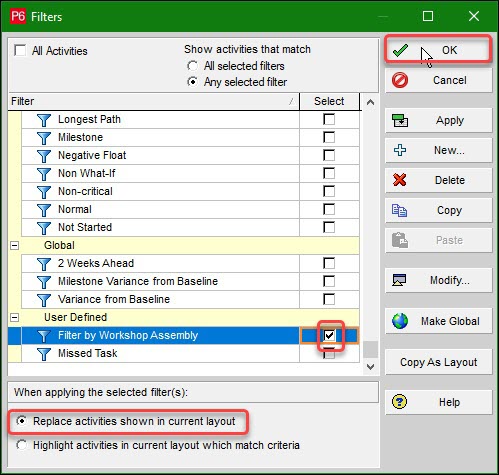
Task: Click the funnel icon beside Negative Float
Action: coord(44,156)
